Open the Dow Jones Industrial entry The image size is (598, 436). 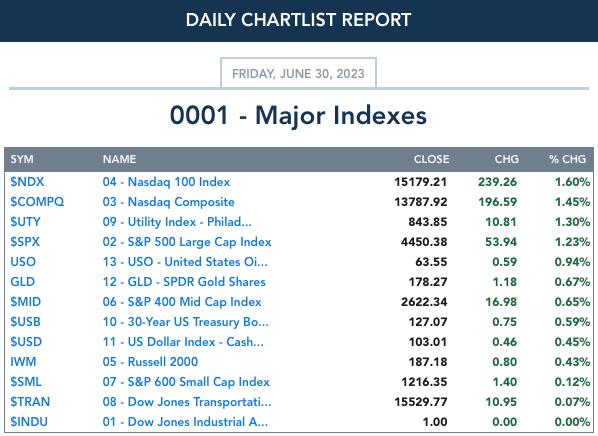[x=185, y=422]
